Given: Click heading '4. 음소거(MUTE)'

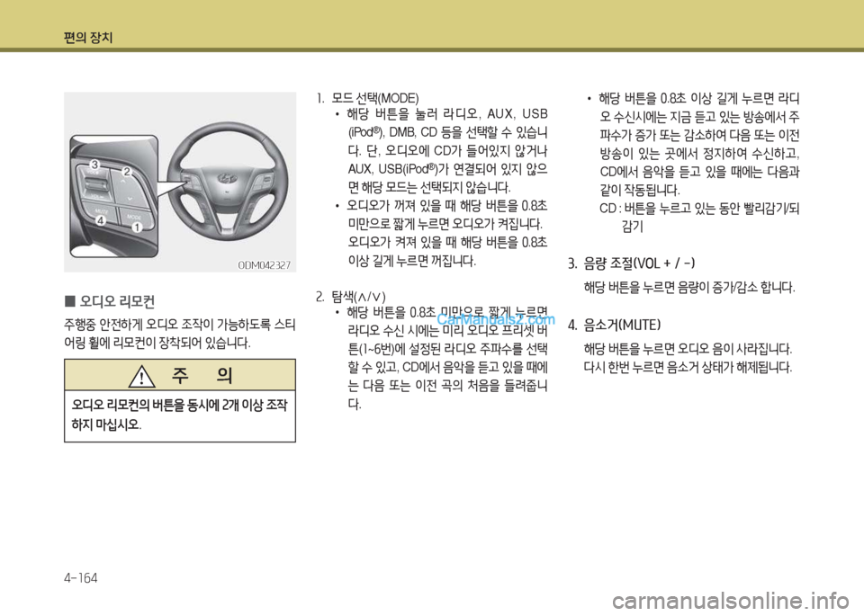Looking at the screenshot, I should click(x=615, y=325).
